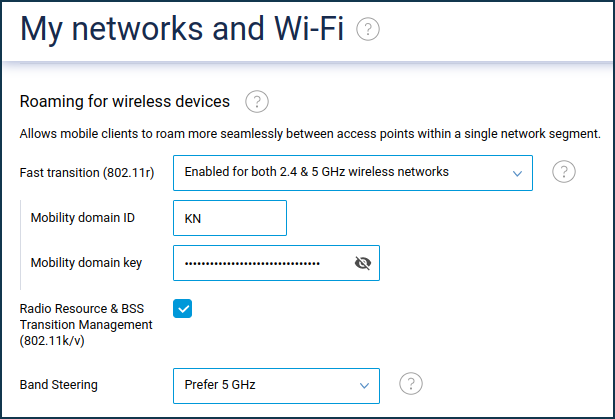This screenshot has height=419, width=615.
Task: Select the Band Steering label text
Action: (58, 385)
